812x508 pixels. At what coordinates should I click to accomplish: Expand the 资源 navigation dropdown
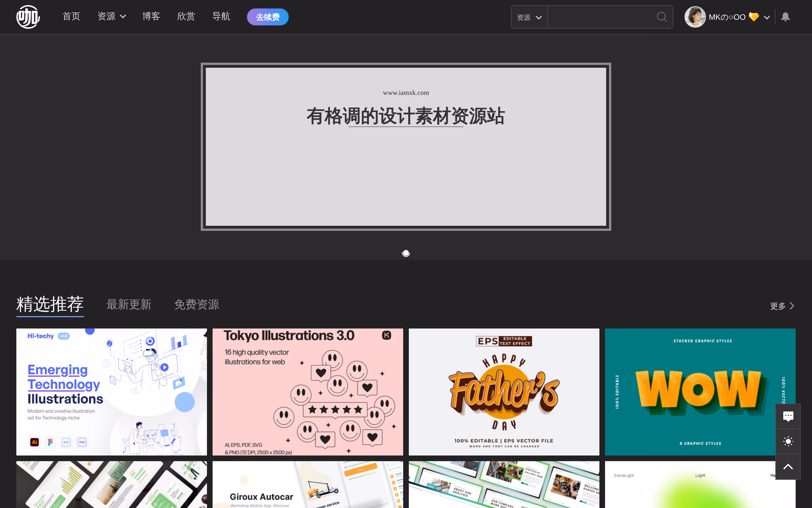(x=112, y=16)
